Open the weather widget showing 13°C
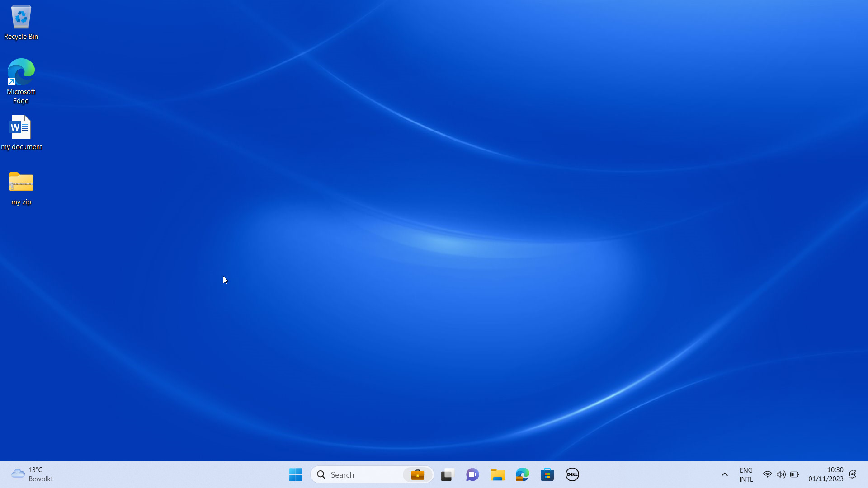 32,474
